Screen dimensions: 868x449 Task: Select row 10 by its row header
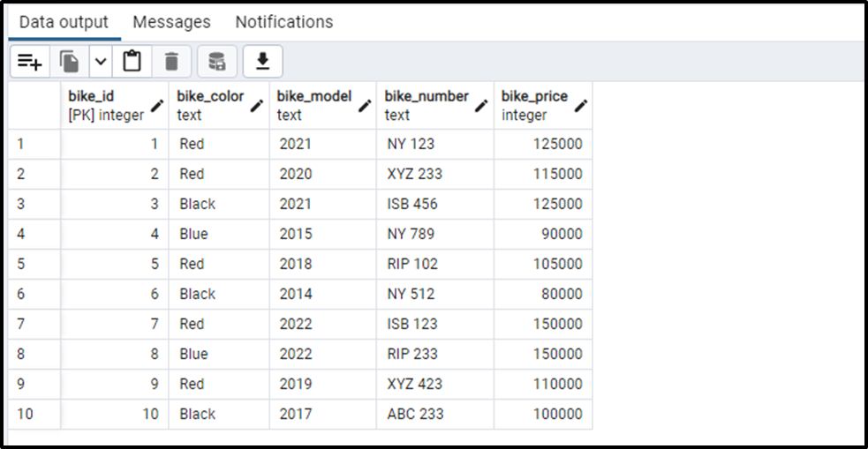tap(34, 414)
